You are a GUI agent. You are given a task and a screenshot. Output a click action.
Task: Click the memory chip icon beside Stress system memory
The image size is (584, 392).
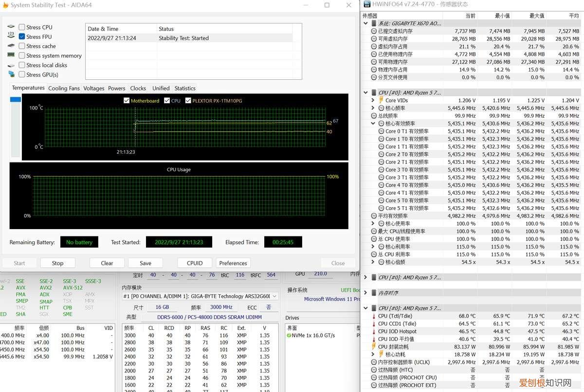11,55
